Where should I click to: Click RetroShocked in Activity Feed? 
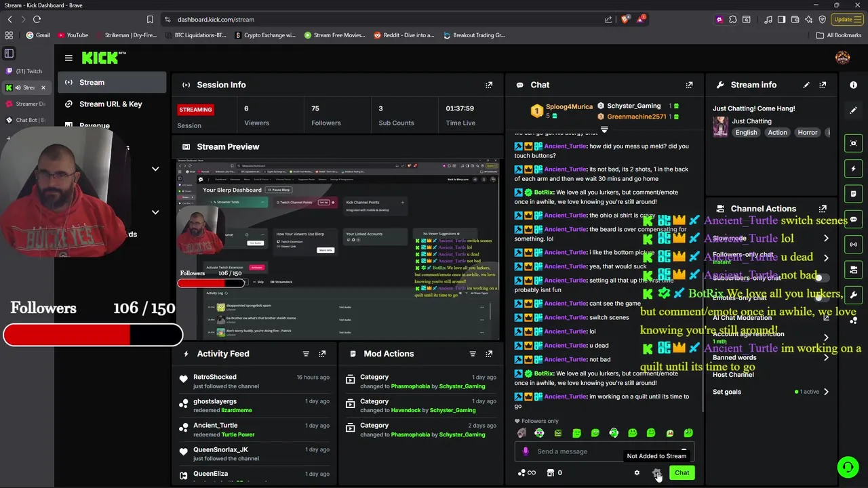point(215,377)
